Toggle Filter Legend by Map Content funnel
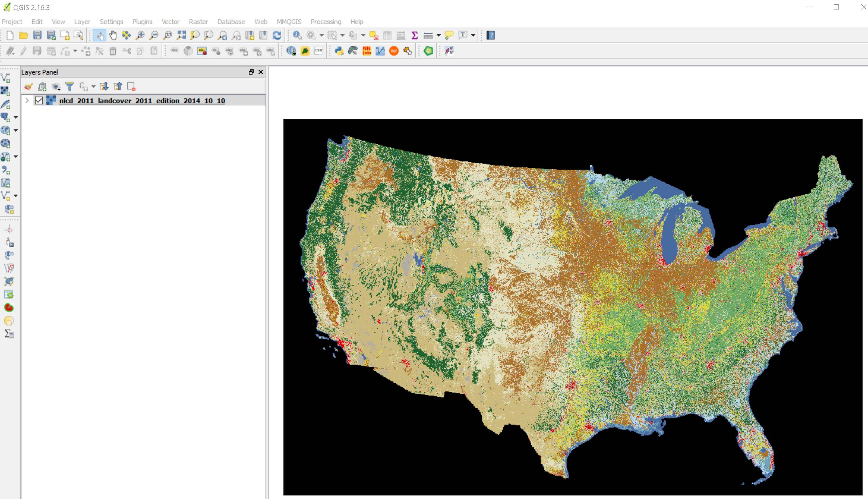 pos(69,87)
